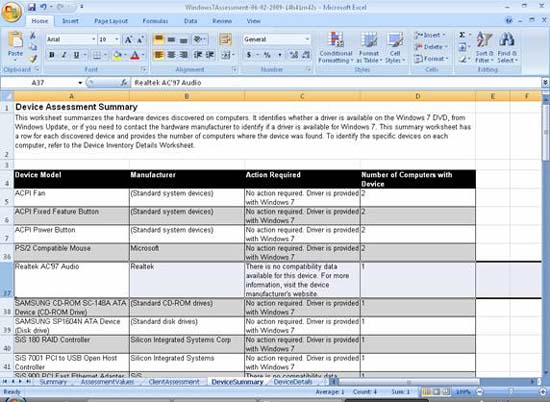Switch to the Insert ribbon tab
The width and height of the screenshot is (550, 402).
[x=70, y=21]
